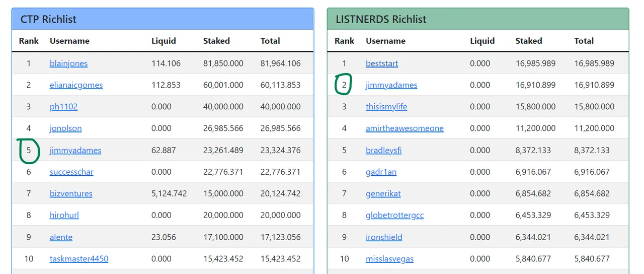The width and height of the screenshot is (644, 274).
Task: Click the ph1102 username link
Action: [63, 107]
